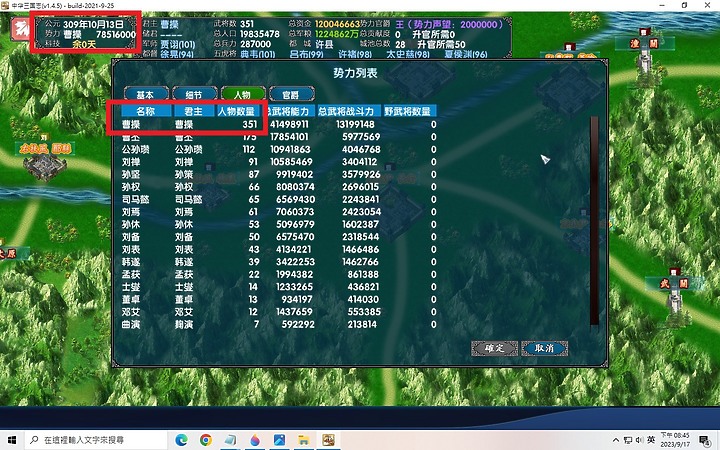Select the 邓艾 faction row
This screenshot has height=450, width=720.
279,312
